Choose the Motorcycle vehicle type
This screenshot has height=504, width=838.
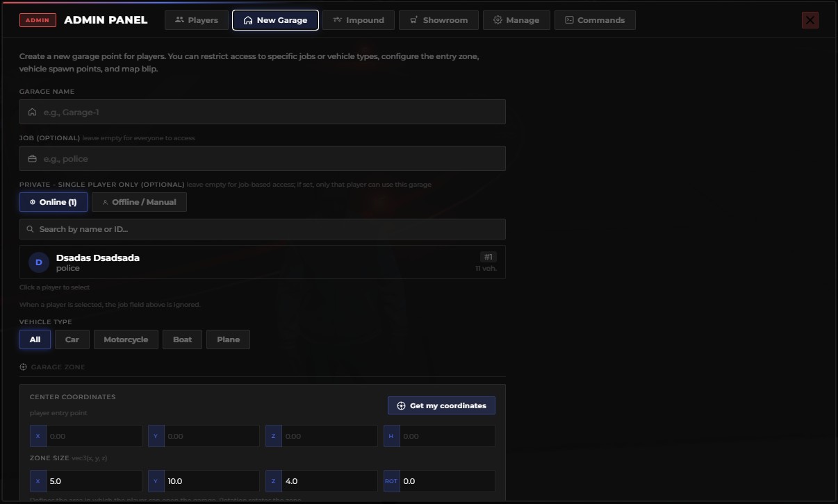click(x=126, y=339)
